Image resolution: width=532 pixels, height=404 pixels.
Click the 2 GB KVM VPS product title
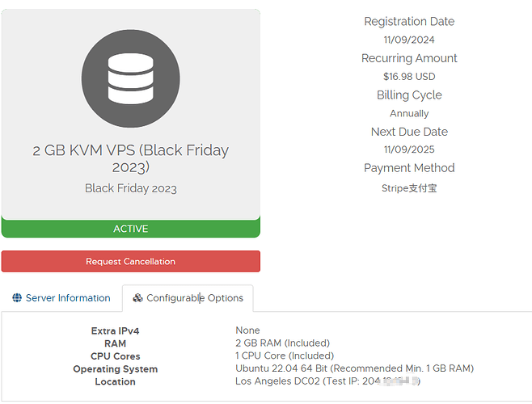[131, 158]
